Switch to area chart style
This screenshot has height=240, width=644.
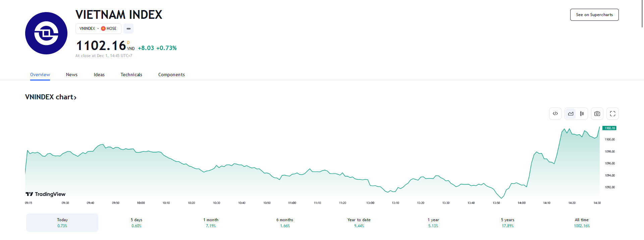(571, 114)
